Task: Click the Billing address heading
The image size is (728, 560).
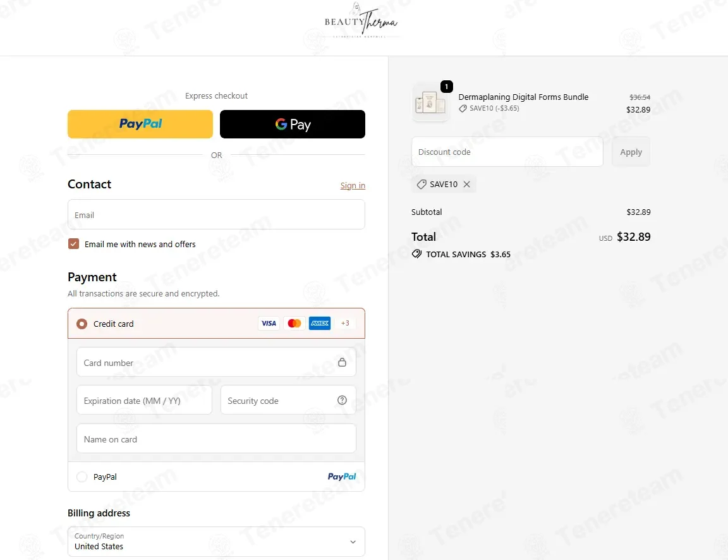Action: click(x=99, y=513)
